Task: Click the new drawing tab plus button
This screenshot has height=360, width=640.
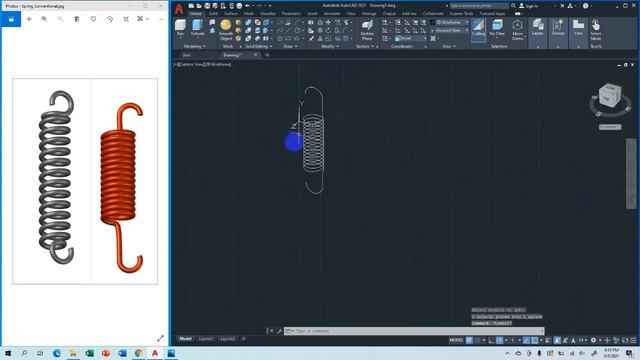Action: [267, 55]
